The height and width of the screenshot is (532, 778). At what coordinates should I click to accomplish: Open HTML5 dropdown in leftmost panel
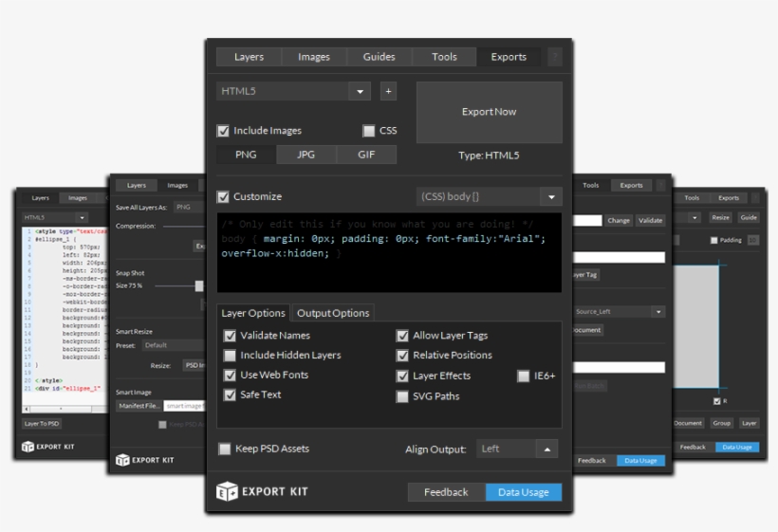[55, 217]
